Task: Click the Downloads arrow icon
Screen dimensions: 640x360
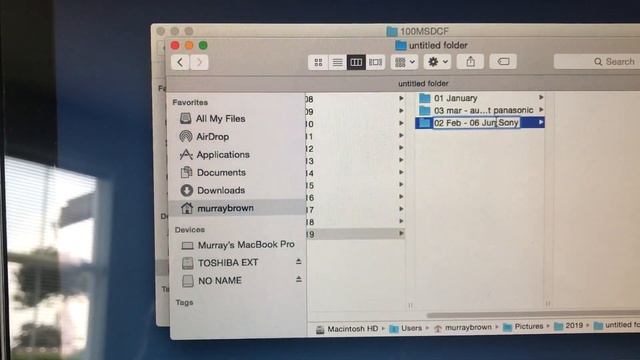Action: coord(187,190)
